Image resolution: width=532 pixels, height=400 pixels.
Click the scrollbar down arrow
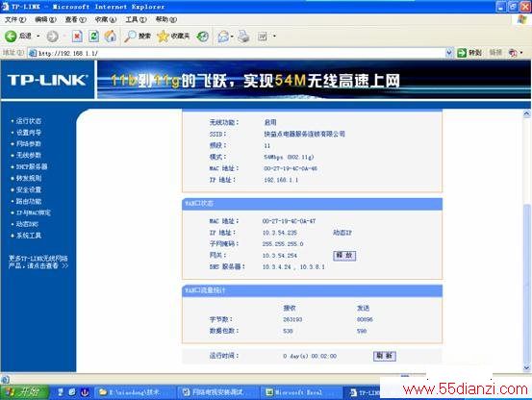526,367
